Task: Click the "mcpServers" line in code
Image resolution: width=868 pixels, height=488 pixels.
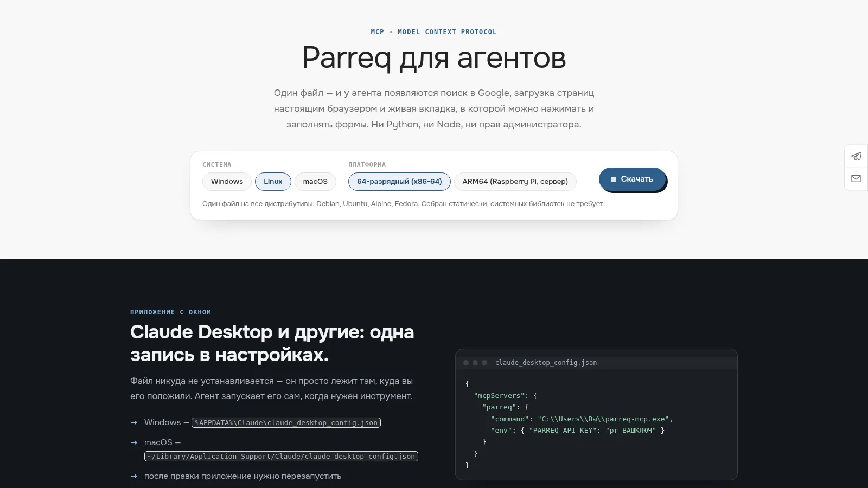Action: pyautogui.click(x=506, y=396)
